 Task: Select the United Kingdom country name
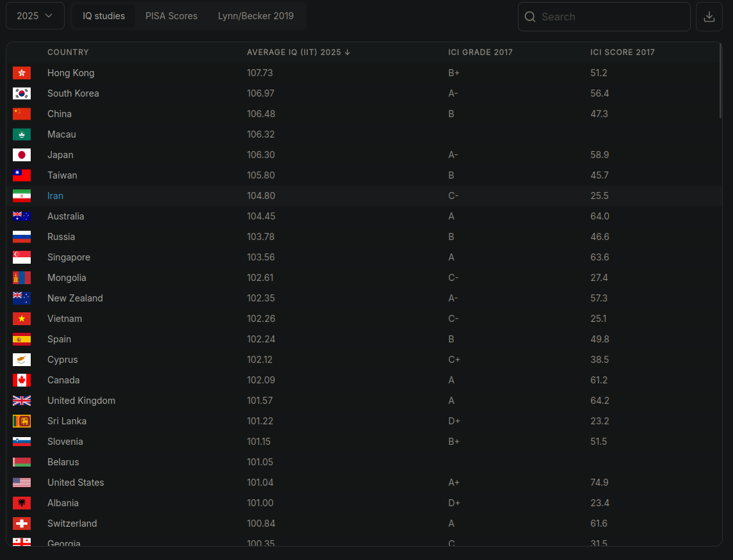(81, 401)
